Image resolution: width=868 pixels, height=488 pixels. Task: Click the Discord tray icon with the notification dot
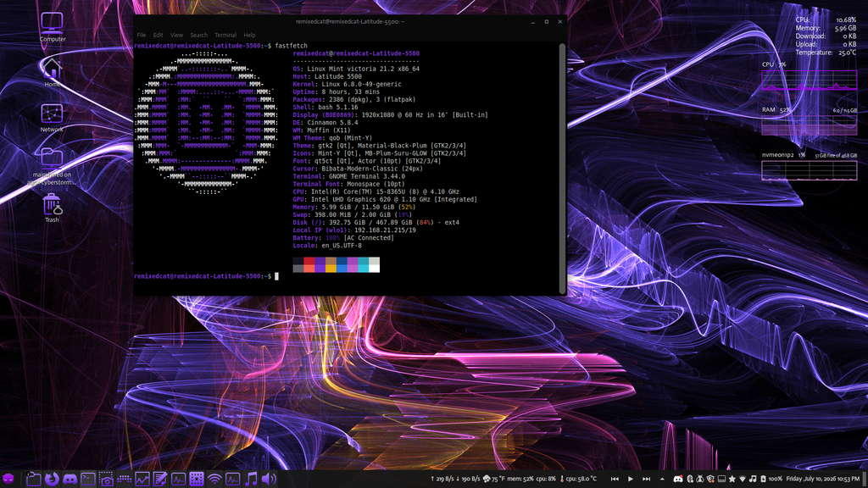(x=677, y=479)
